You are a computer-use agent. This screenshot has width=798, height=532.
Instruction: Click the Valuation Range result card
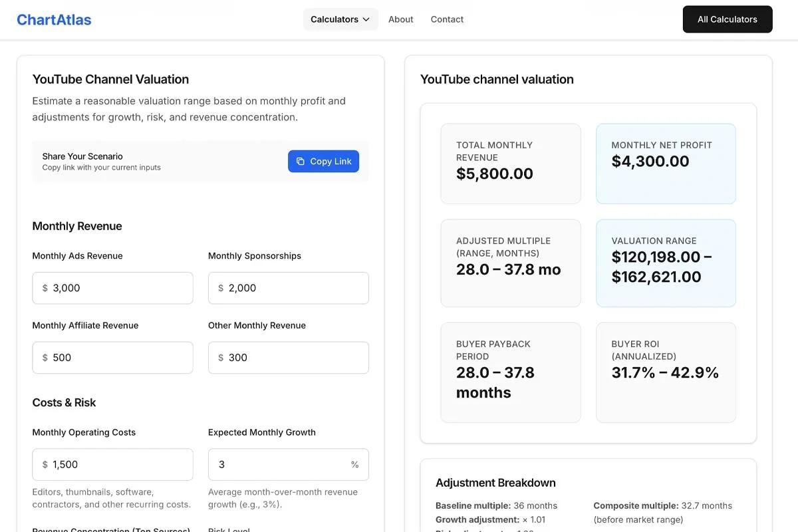click(x=666, y=263)
